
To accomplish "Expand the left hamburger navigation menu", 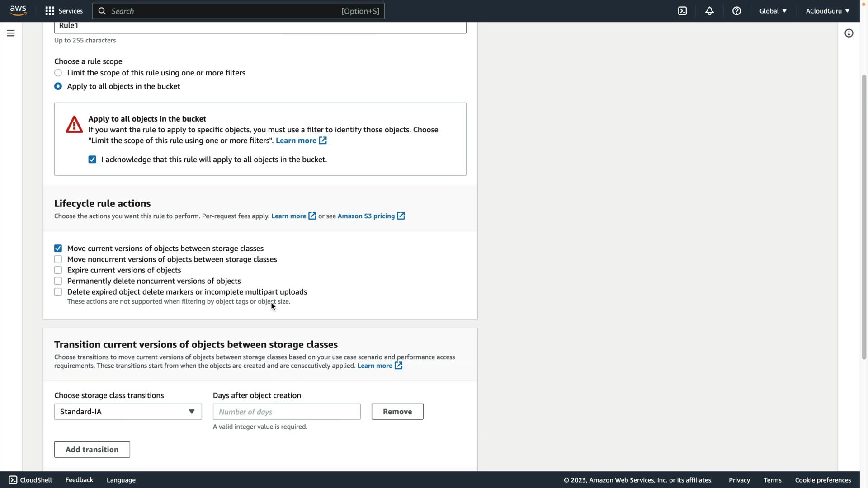I will pyautogui.click(x=11, y=33).
